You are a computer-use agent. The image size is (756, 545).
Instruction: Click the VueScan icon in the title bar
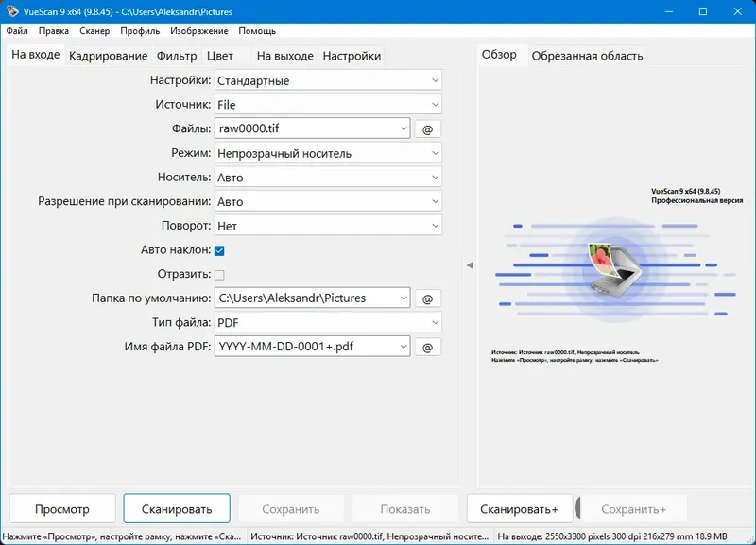point(12,12)
